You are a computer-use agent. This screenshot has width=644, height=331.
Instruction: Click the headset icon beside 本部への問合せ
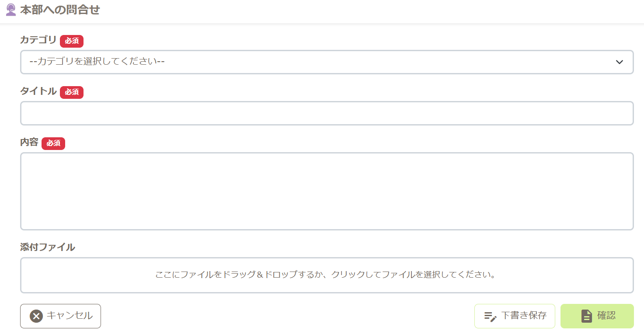[11, 10]
